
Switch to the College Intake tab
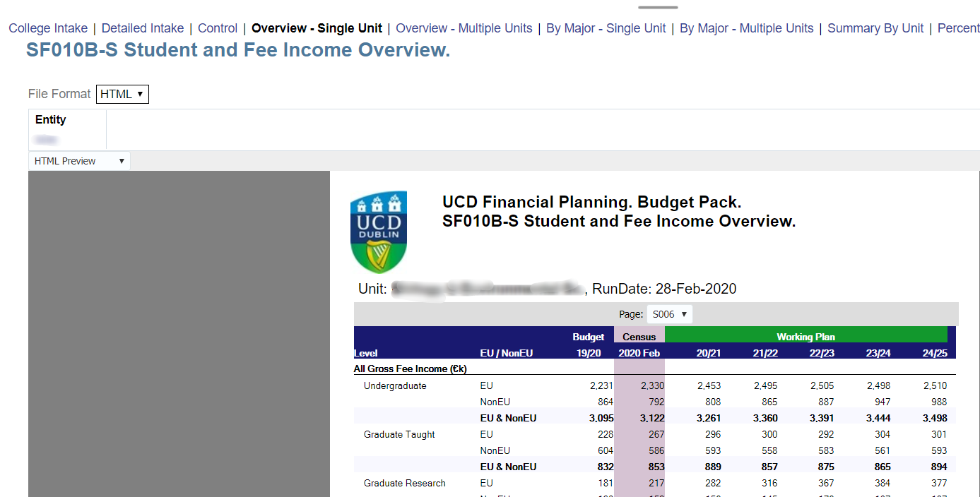coord(48,28)
